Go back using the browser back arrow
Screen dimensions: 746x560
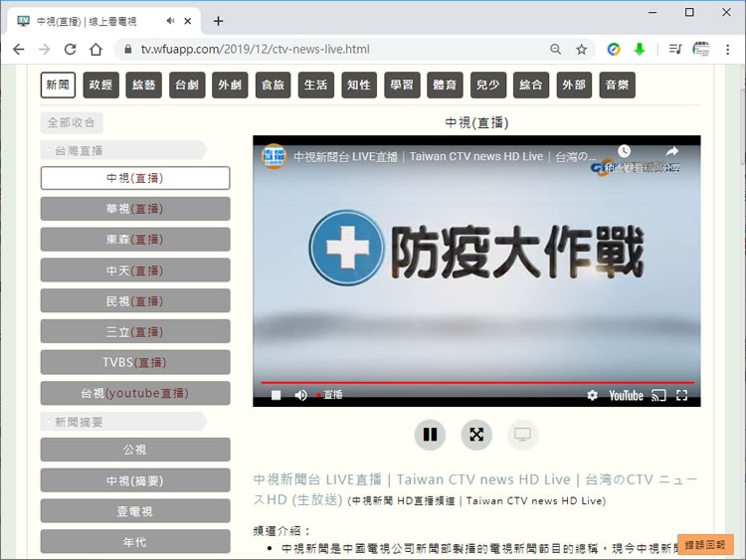coord(19,49)
